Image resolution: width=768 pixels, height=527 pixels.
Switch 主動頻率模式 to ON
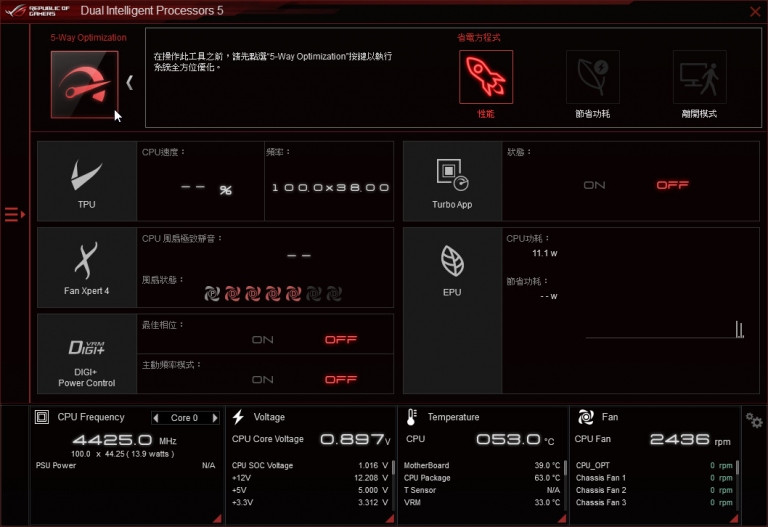pos(263,380)
